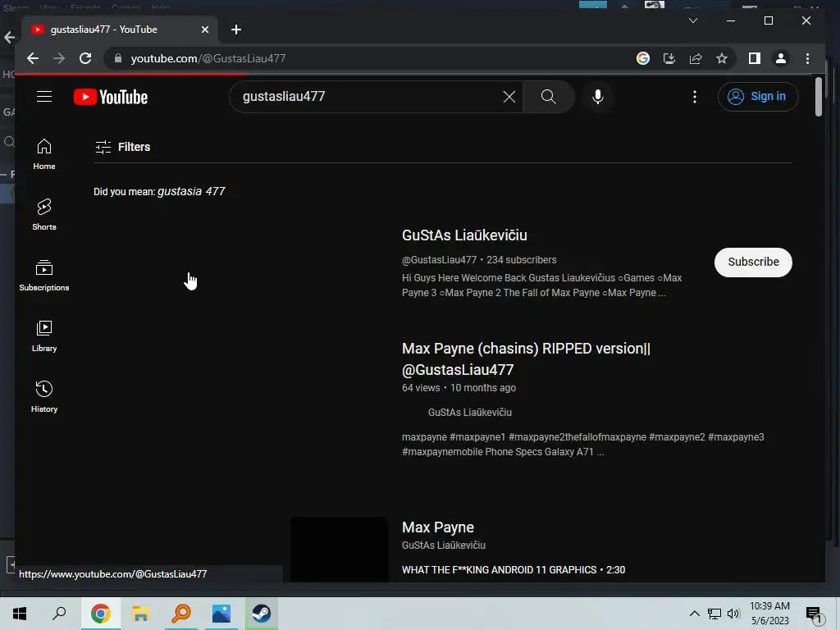Open the Max Payne playlist thumbnail
The height and width of the screenshot is (630, 840).
coord(339,549)
